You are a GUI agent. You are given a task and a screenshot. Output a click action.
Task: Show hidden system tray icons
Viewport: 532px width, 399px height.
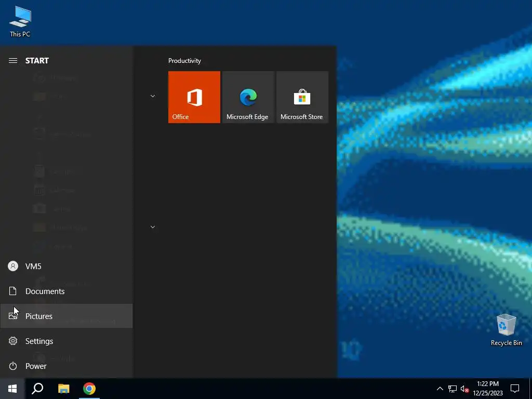(x=440, y=389)
